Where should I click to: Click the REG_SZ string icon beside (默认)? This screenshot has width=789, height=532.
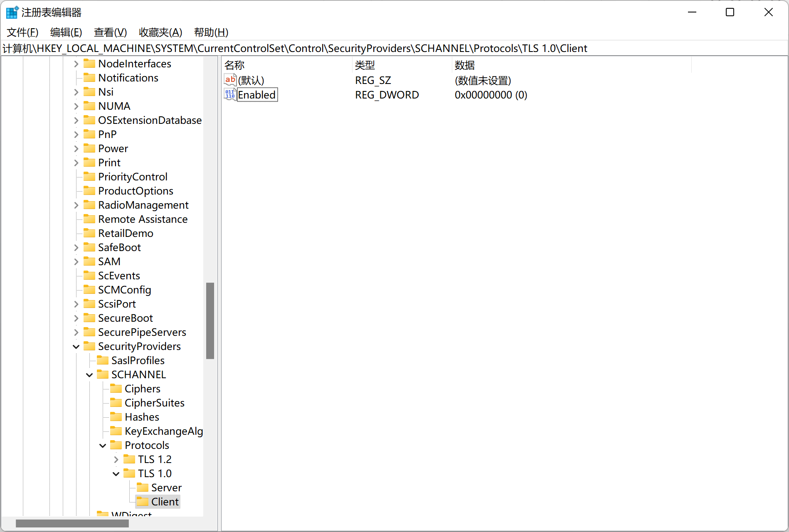click(230, 80)
